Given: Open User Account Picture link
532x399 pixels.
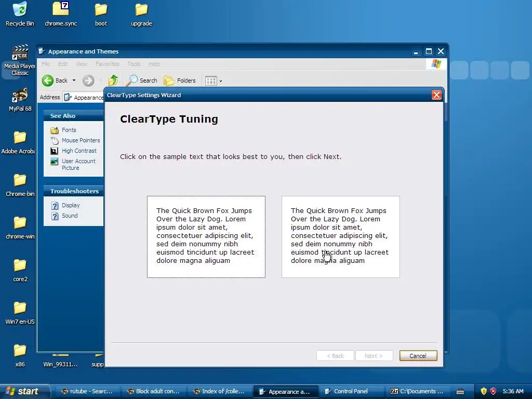Looking at the screenshot, I should 78,164.
